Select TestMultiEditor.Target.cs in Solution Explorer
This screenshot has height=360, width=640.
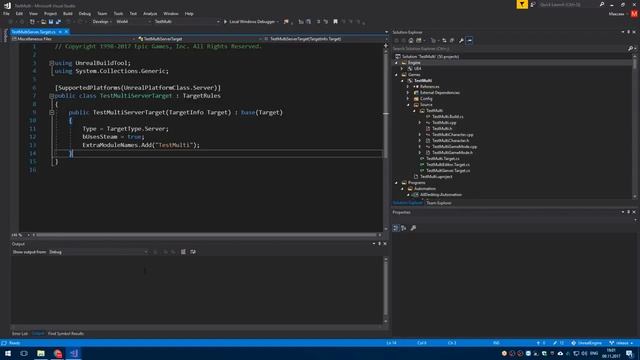[x=448, y=164]
